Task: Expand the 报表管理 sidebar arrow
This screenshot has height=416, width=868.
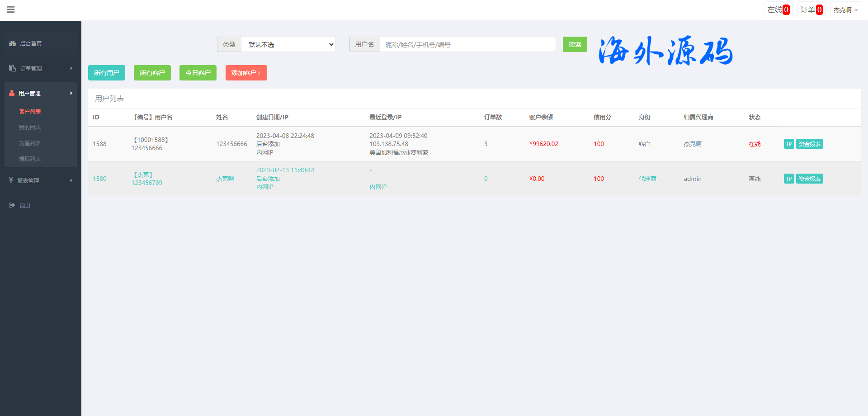Action: (71, 180)
